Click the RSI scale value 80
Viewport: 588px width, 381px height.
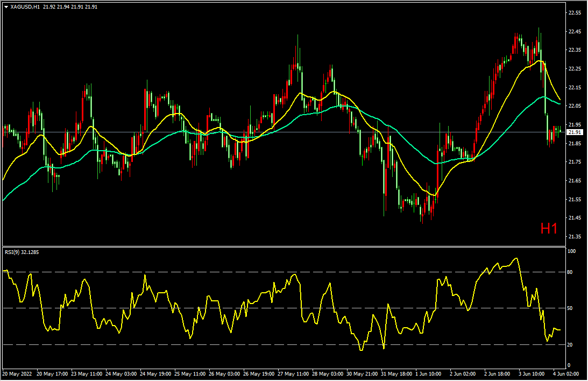(570, 272)
